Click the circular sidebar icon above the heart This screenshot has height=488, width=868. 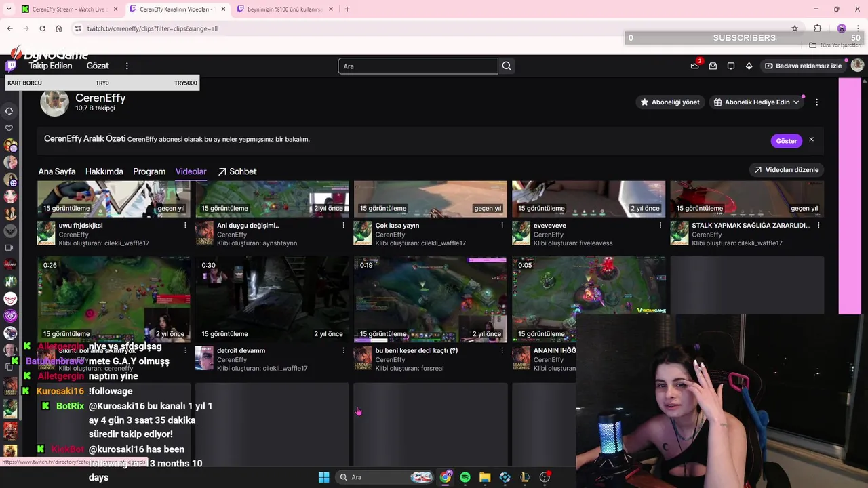(x=9, y=111)
